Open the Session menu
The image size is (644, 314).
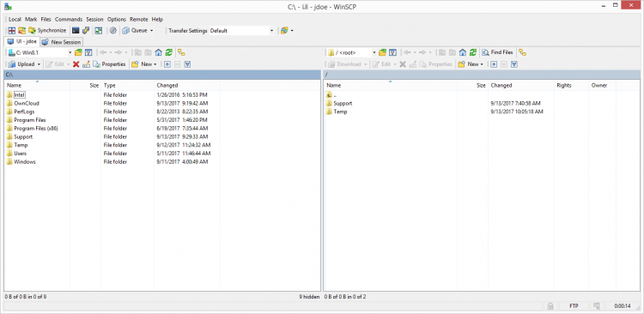(94, 19)
